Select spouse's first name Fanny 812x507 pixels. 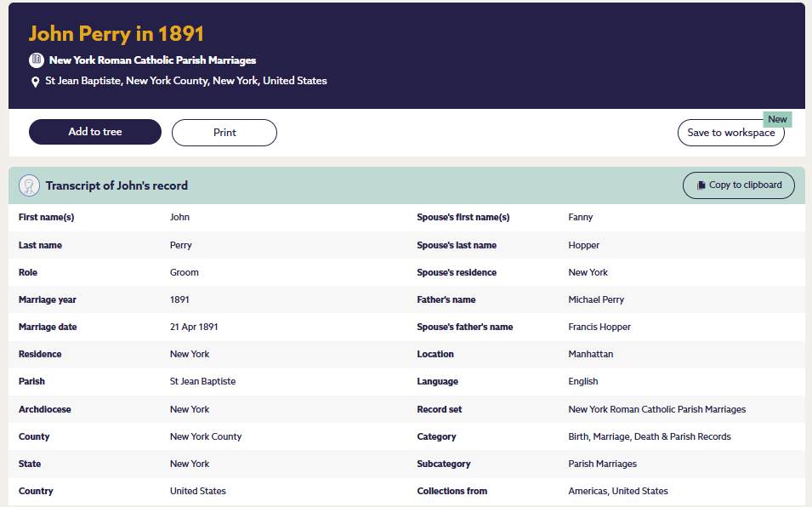(581, 217)
